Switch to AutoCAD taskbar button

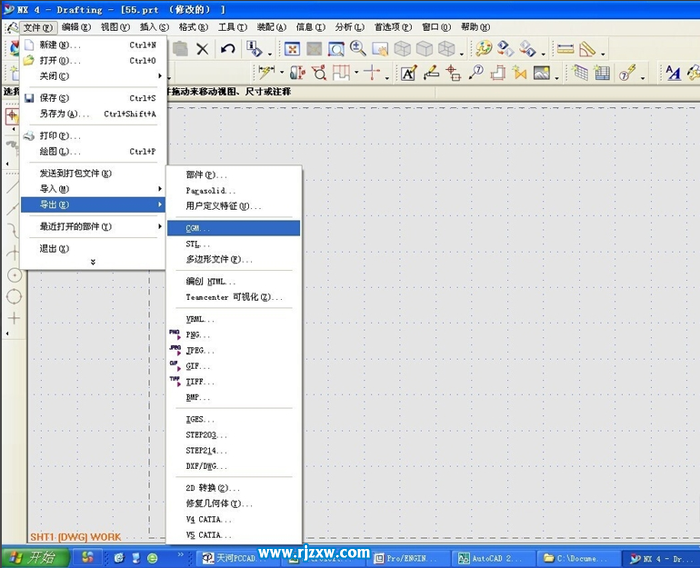pos(494,558)
